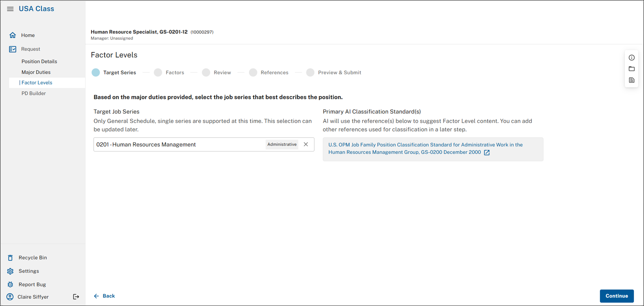Click the Target Job Series combo box
Viewport: 644px width, 306px height.
tap(204, 144)
